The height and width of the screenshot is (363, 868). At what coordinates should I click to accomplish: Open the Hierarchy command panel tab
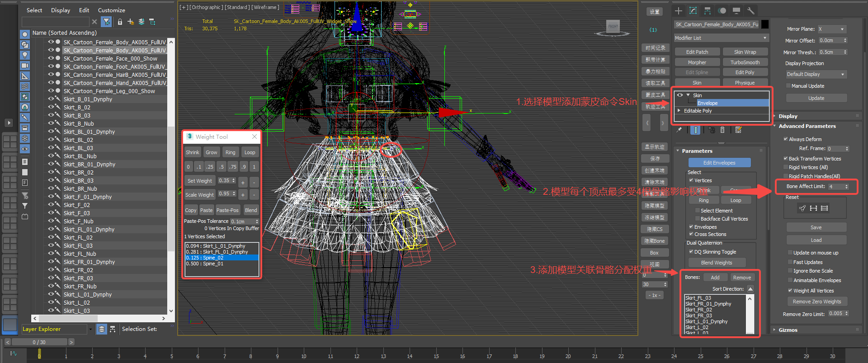(708, 11)
